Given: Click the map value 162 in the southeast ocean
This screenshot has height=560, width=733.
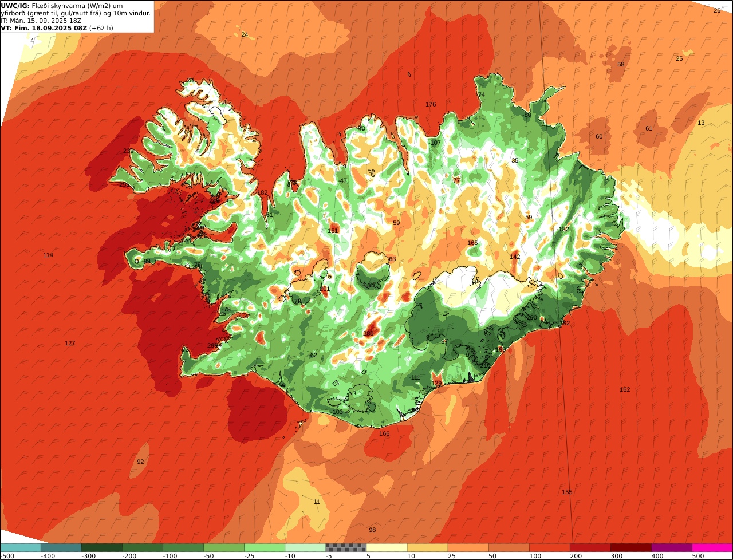Looking at the screenshot, I should coord(625,389).
